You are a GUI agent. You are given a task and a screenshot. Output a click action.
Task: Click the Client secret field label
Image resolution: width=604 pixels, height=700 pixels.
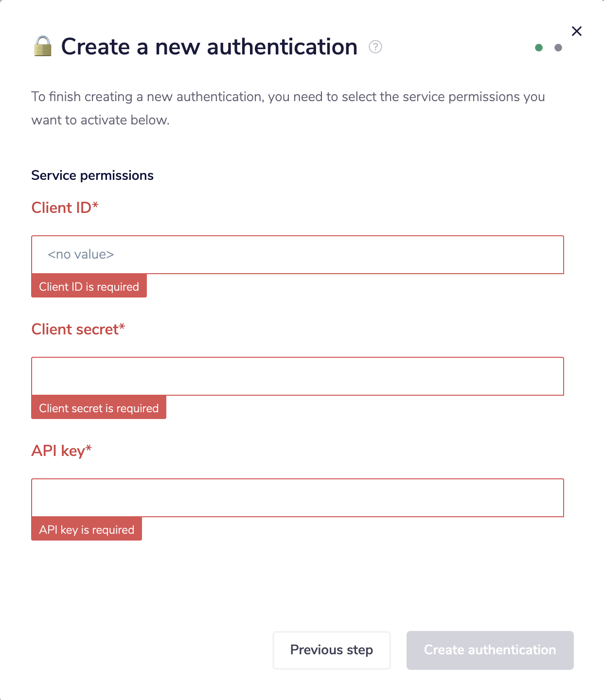point(78,329)
